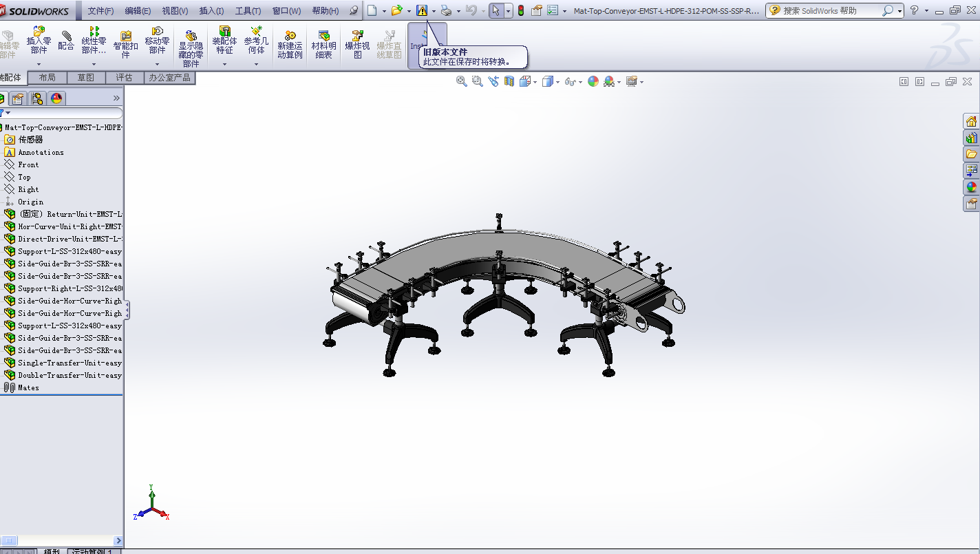980x554 pixels.
Task: Click the print icon in top toolbar
Action: [446, 10]
